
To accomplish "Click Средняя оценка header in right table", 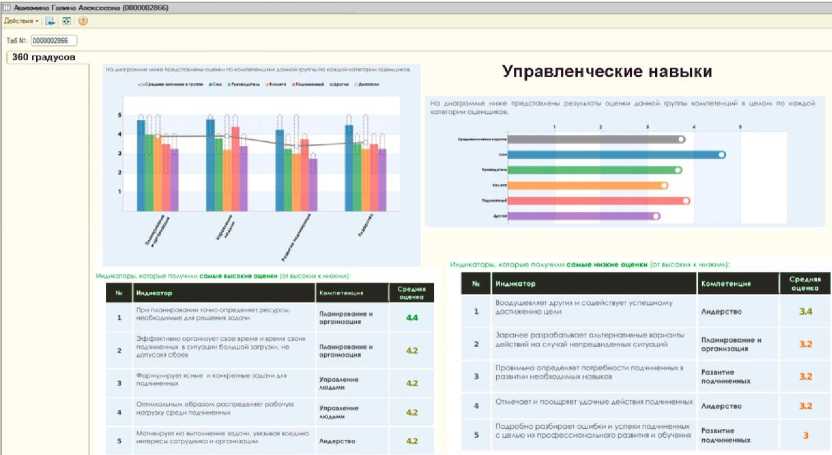I will (x=805, y=283).
